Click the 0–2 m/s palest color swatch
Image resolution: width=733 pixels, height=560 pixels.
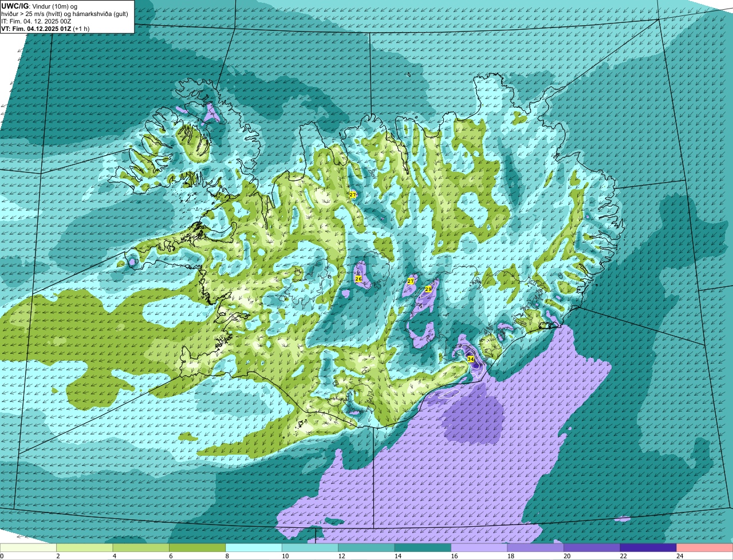29,548
